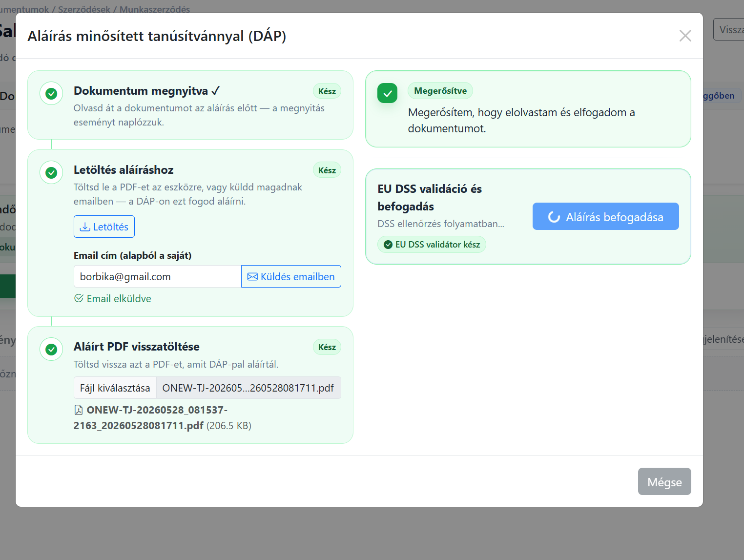Click the Vissza button in background page
The height and width of the screenshot is (560, 744).
pos(729,29)
